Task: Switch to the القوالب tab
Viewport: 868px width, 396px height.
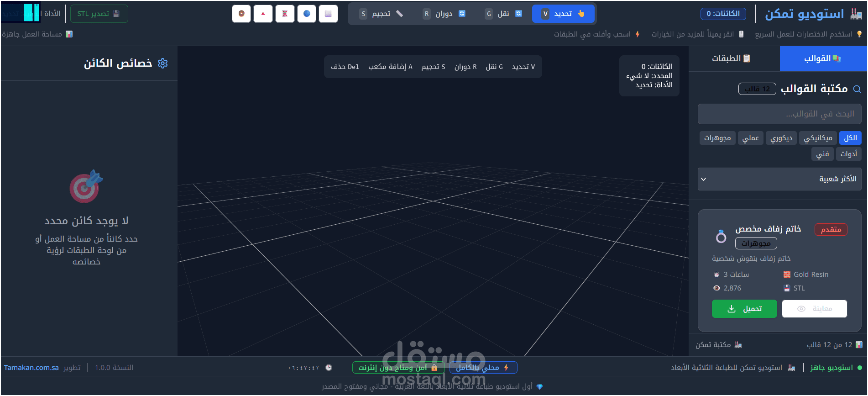Action: coord(823,59)
